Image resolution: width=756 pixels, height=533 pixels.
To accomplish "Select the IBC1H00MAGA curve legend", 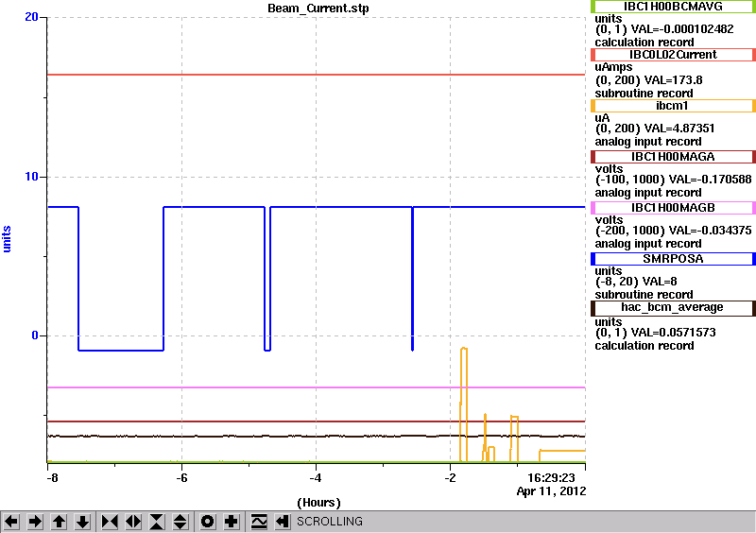I will 673,157.
